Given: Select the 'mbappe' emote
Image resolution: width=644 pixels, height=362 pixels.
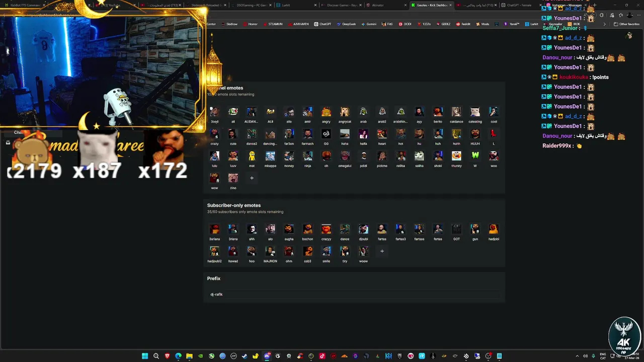Looking at the screenshot, I should [x=270, y=156].
